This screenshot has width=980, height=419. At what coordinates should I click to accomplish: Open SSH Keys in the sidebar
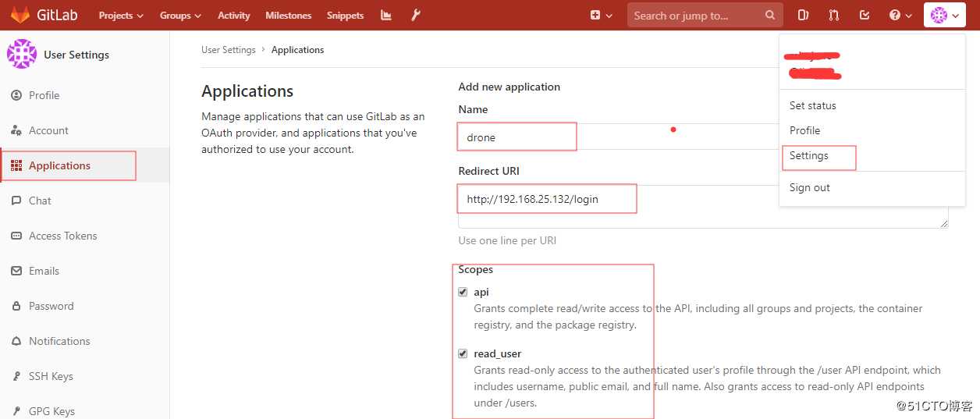pyautogui.click(x=51, y=376)
